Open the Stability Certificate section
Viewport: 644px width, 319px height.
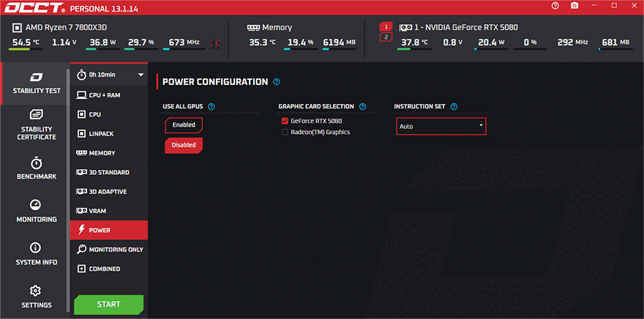pos(36,125)
